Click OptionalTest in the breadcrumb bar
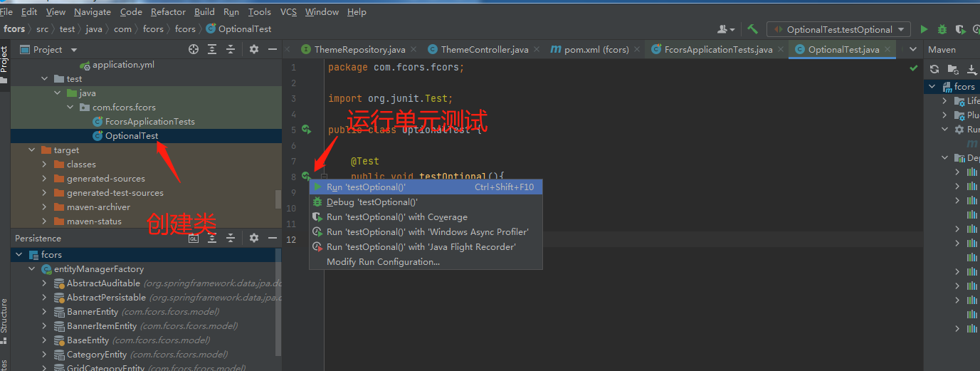This screenshot has width=980, height=371. [245, 29]
